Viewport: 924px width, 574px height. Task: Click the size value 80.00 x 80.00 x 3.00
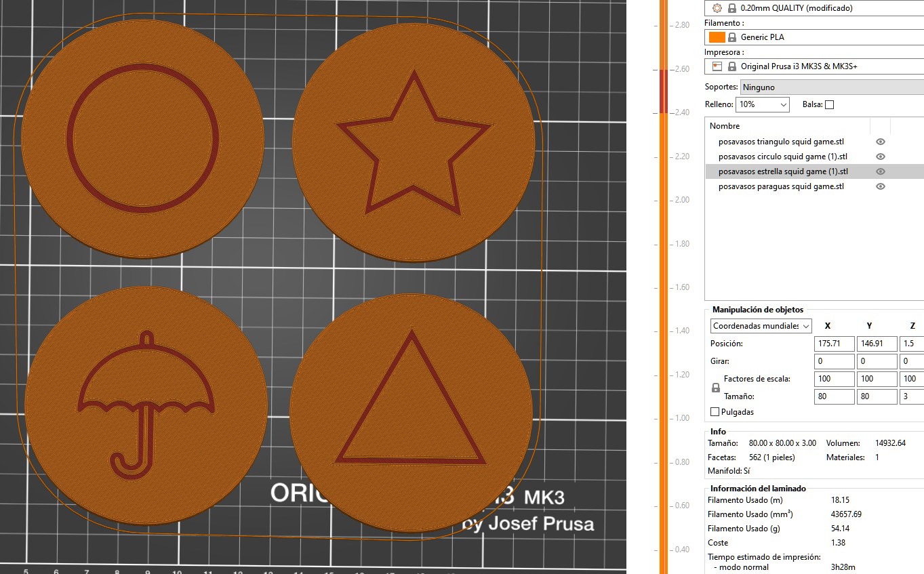[782, 443]
